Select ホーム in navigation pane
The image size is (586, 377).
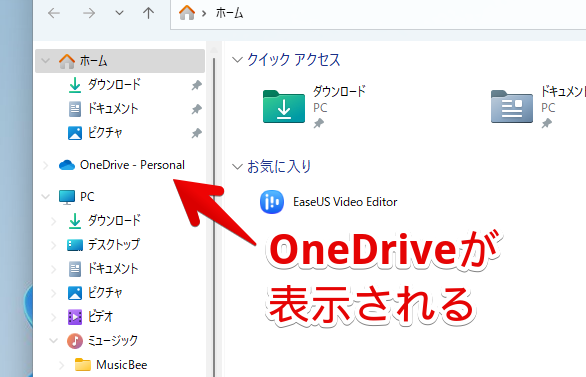[x=120, y=61]
